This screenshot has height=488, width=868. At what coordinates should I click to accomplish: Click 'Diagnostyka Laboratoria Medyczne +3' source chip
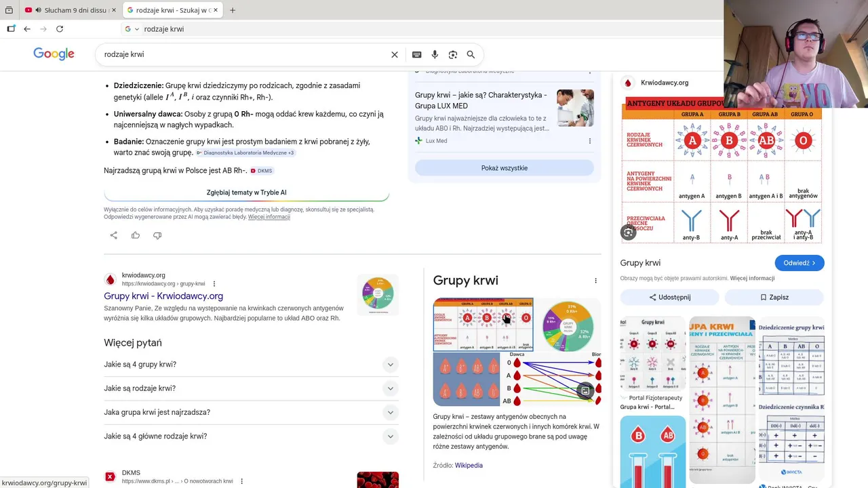tap(245, 153)
